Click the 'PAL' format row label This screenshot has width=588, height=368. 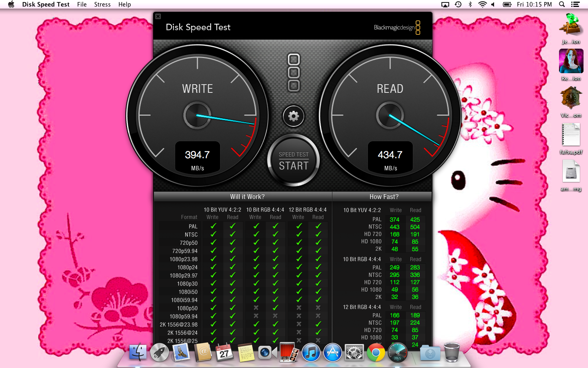[193, 226]
